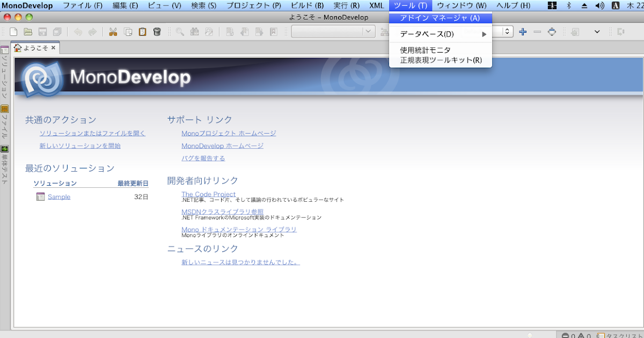Viewport: 644px width, 338px height.
Task: Click the minus toolbar icon
Action: (x=538, y=32)
